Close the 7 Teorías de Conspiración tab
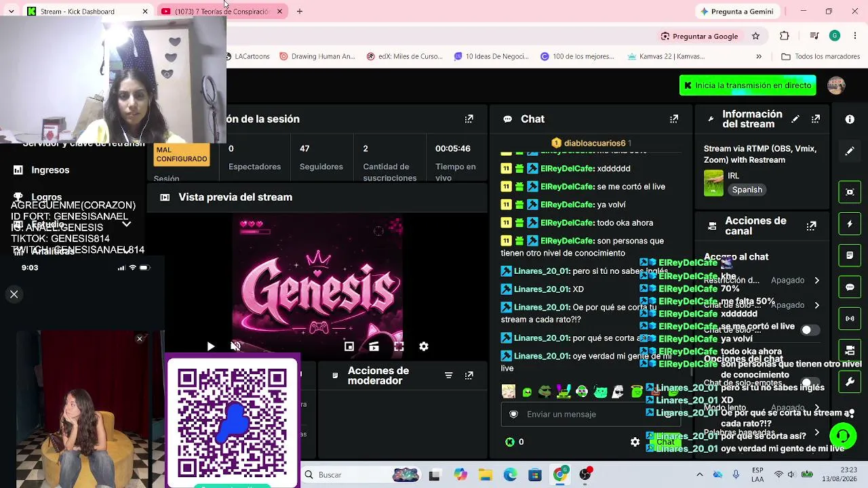The image size is (868, 488). tap(279, 12)
